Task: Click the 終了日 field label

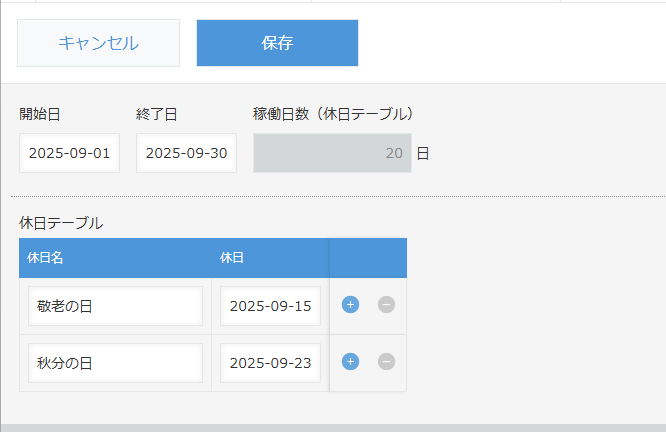Action: tap(157, 114)
